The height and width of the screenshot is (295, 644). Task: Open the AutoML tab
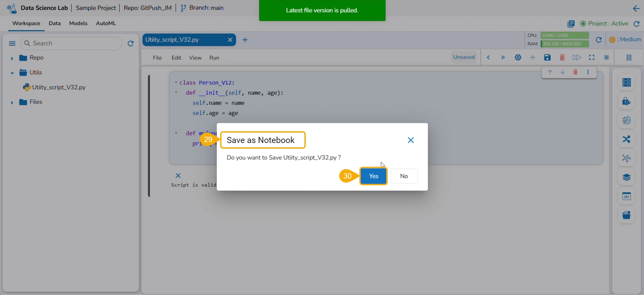click(x=106, y=23)
